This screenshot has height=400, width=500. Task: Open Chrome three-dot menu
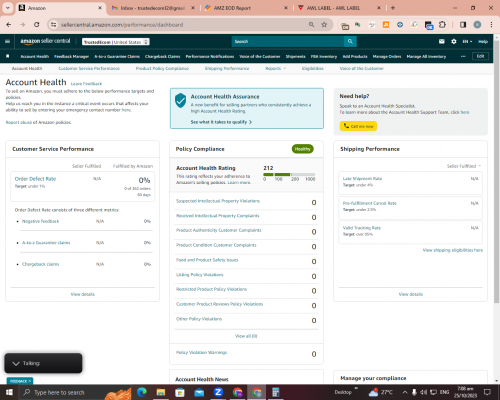tap(491, 25)
